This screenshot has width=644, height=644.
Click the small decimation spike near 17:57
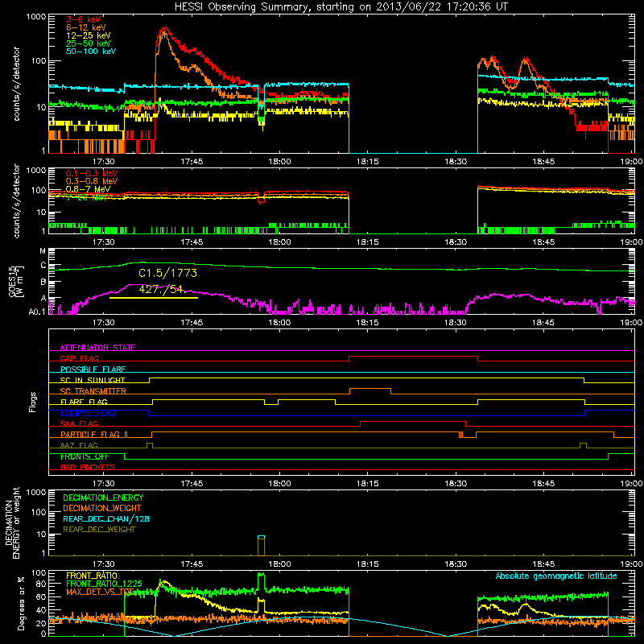[x=261, y=546]
